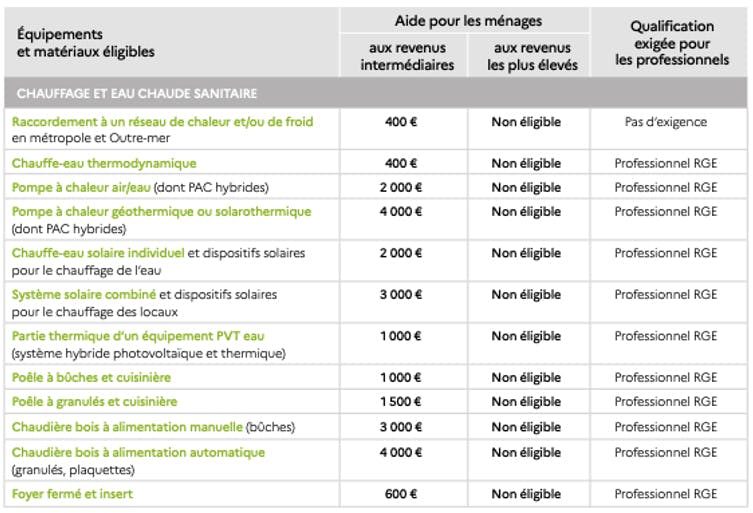Click 'Partie thermique d'un équipement PVT eau'
753x513 pixels.
click(138, 336)
